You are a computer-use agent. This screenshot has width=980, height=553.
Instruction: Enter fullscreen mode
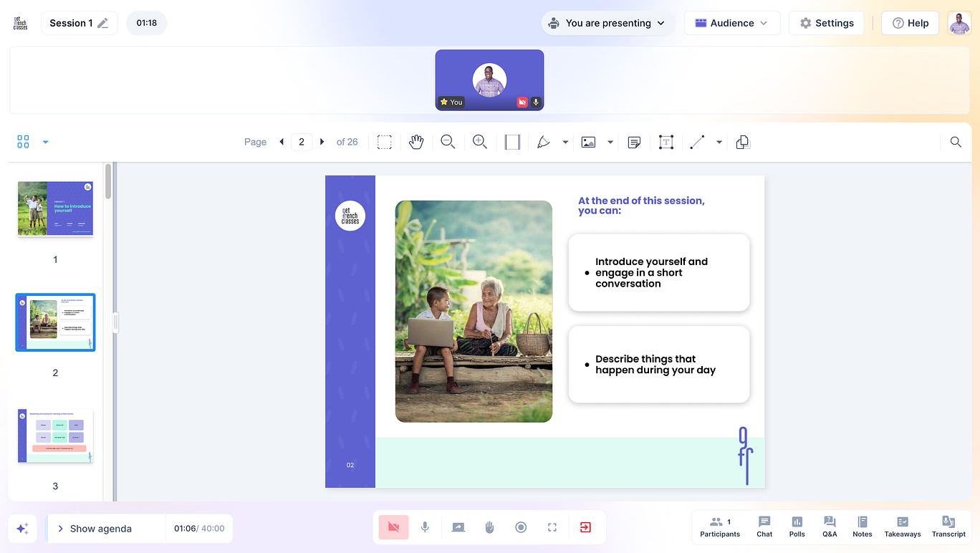point(552,527)
